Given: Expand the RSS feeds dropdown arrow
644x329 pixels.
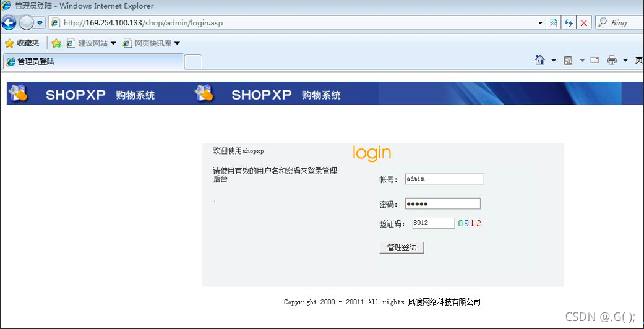Looking at the screenshot, I should [582, 61].
